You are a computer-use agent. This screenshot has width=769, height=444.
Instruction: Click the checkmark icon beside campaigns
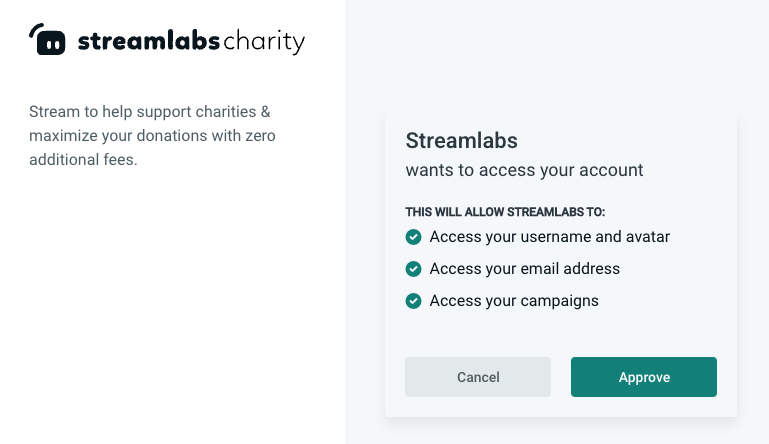tap(413, 301)
